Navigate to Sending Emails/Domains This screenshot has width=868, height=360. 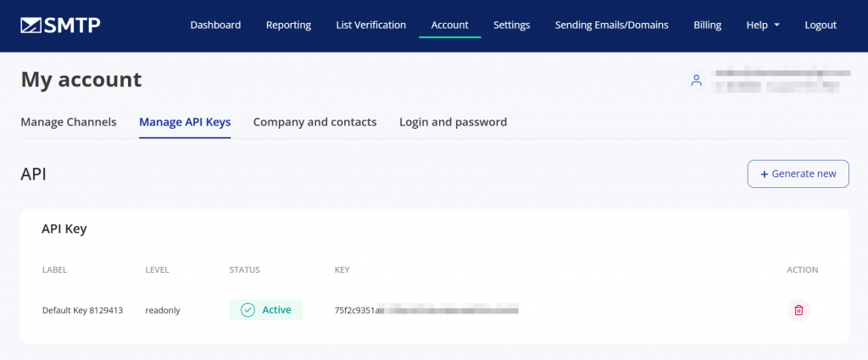click(611, 25)
